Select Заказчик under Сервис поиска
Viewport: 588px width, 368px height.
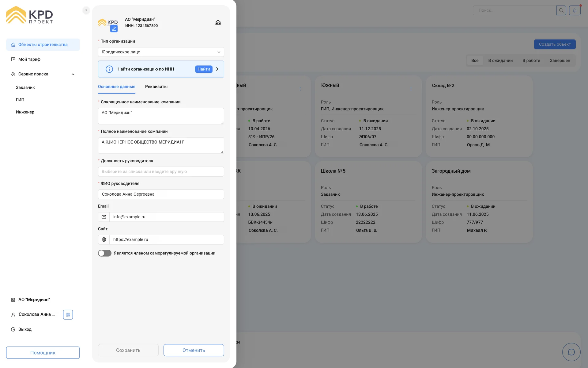[x=25, y=87]
